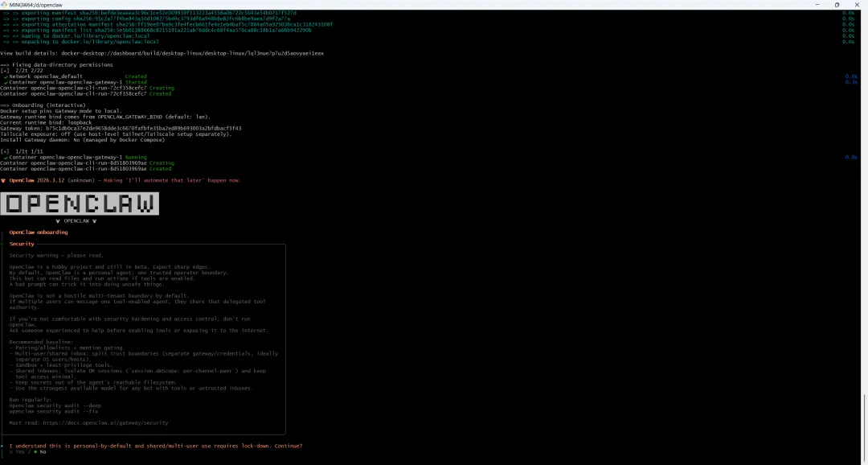
Task: Click the docker-desktop build details URL
Action: tap(192, 53)
